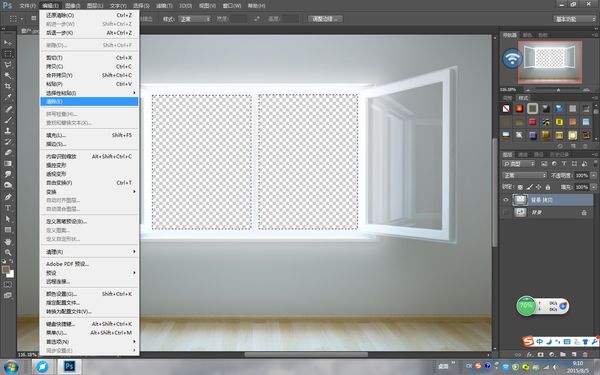The width and height of the screenshot is (600, 375).
Task: Open the 图像(I) Image menu
Action: coord(72,6)
